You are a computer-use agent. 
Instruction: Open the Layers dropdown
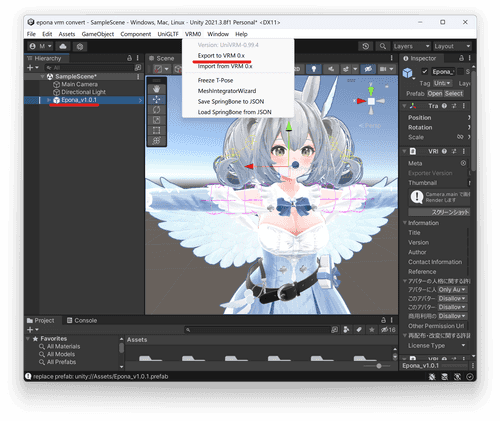[x=411, y=46]
